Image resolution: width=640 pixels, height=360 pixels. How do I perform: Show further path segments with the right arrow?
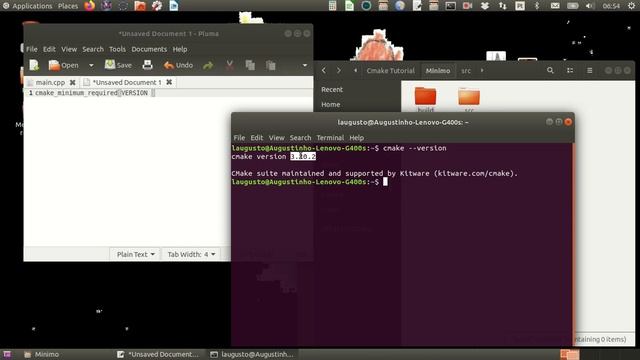482,70
